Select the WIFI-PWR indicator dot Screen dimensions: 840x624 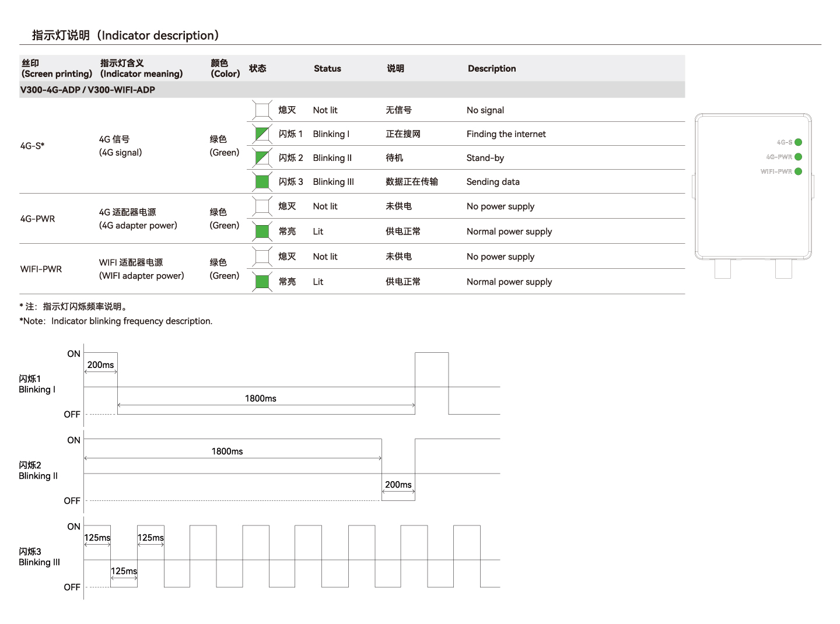pos(797,171)
